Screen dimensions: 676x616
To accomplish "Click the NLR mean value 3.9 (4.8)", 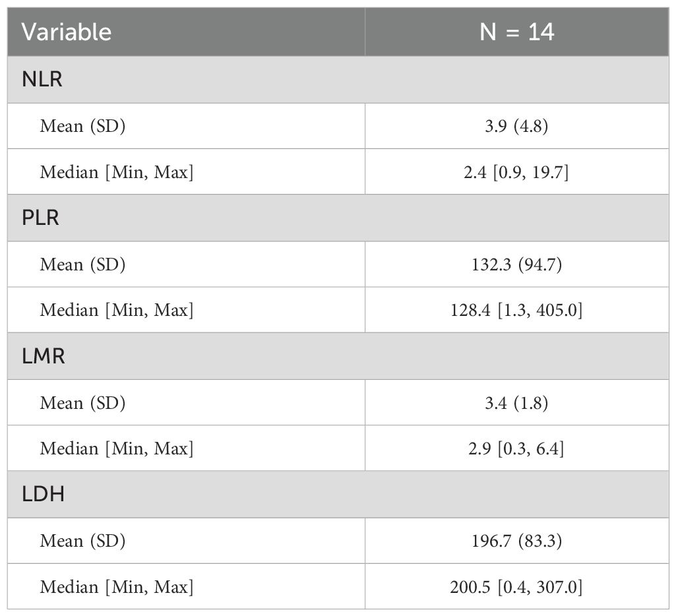I will 517,126.
